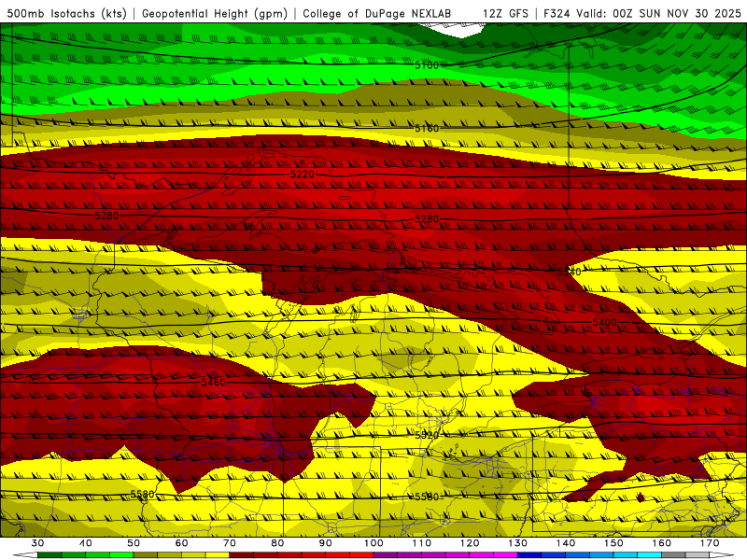Click the 170 knot color scale label
This screenshot has width=747, height=560.
coord(710,543)
